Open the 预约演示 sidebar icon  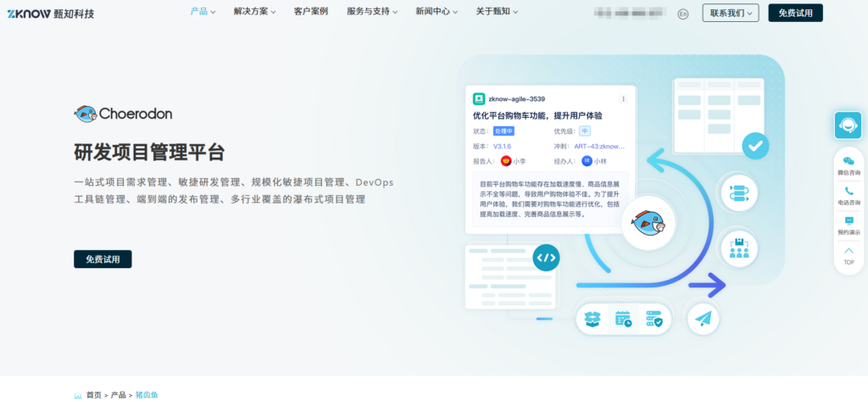click(x=849, y=225)
